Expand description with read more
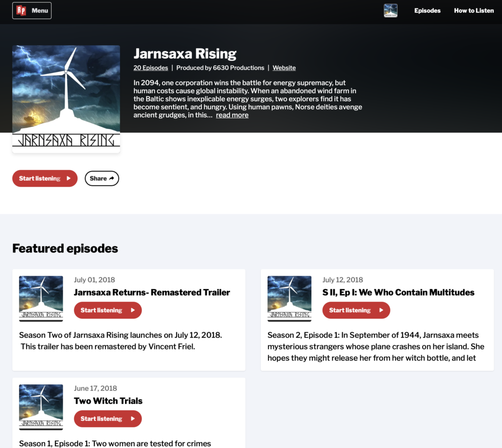This screenshot has height=448, width=502. point(232,115)
